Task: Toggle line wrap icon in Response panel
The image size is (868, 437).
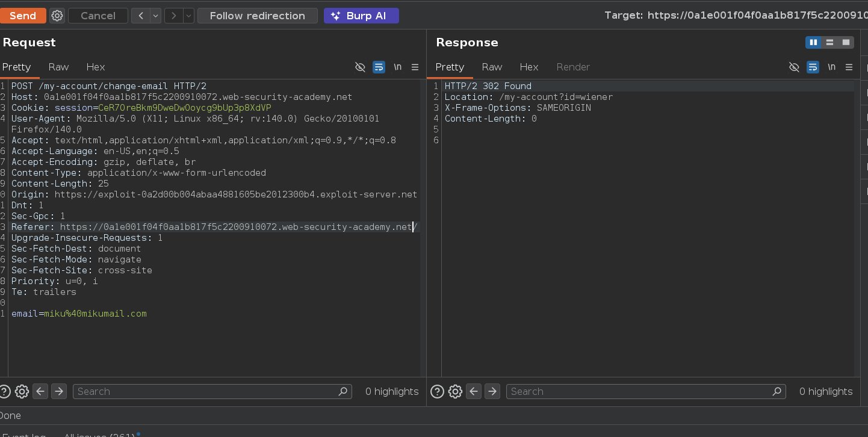Action: tap(813, 67)
